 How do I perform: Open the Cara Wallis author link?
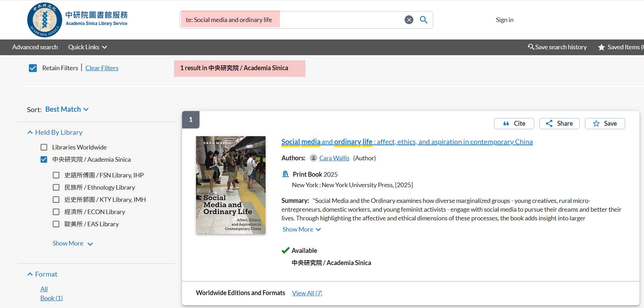tap(334, 158)
